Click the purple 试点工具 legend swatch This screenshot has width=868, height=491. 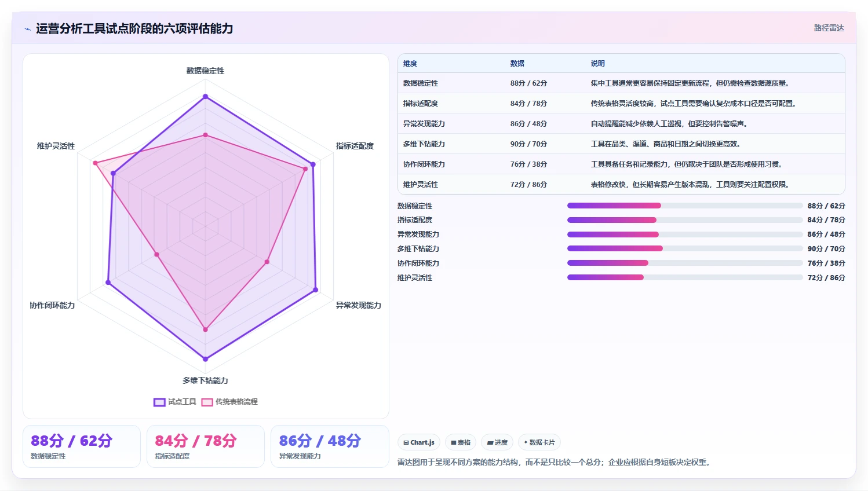tap(159, 402)
